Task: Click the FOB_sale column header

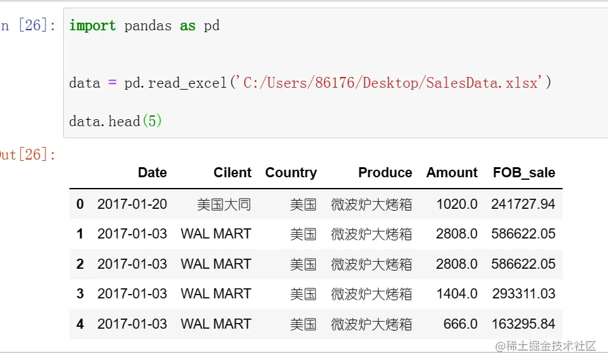Action: click(523, 173)
